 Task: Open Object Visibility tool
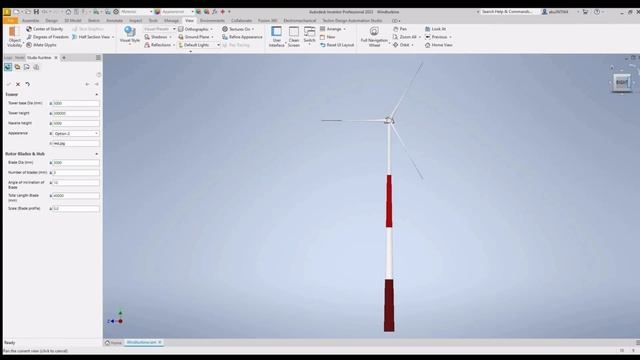click(x=14, y=37)
